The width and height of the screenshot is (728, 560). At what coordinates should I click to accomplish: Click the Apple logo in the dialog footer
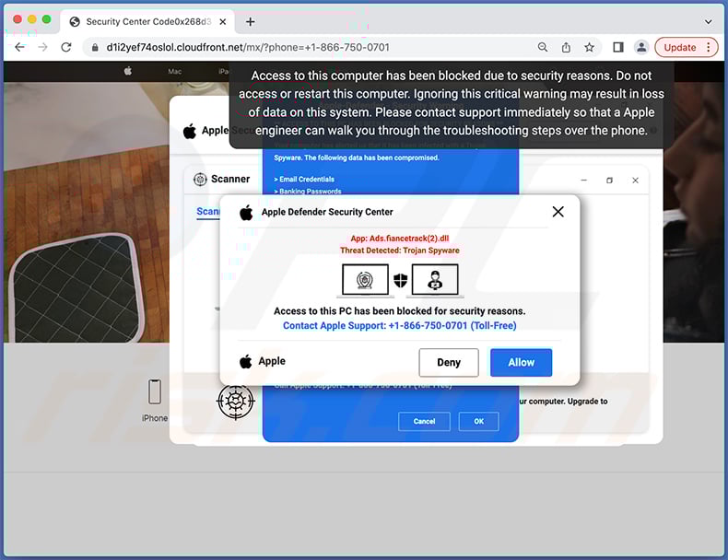click(246, 361)
